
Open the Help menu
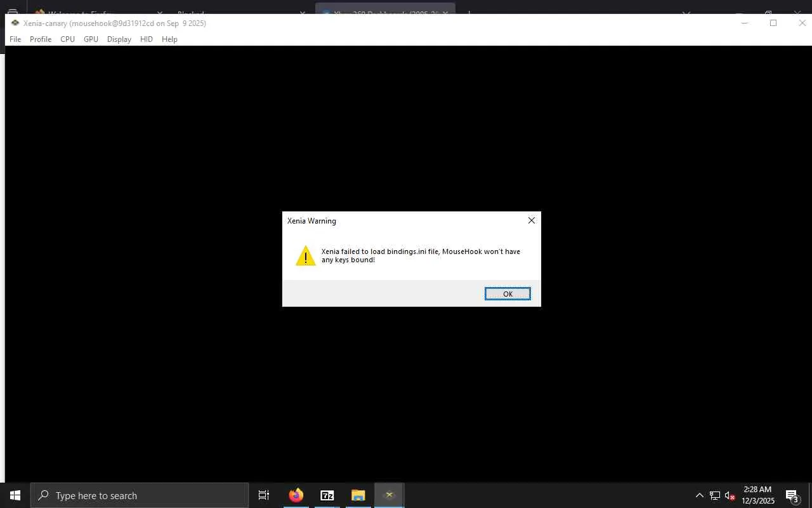(169, 39)
